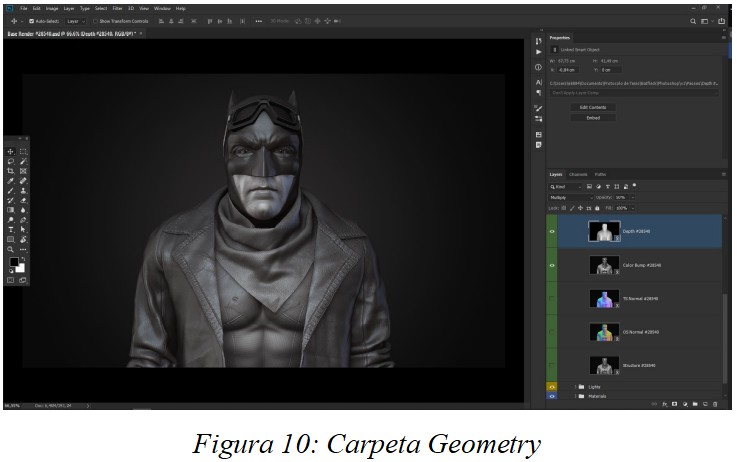This screenshot has height=462, width=737.
Task: Activate the Zoom tool in the toolbox
Action: (x=11, y=249)
